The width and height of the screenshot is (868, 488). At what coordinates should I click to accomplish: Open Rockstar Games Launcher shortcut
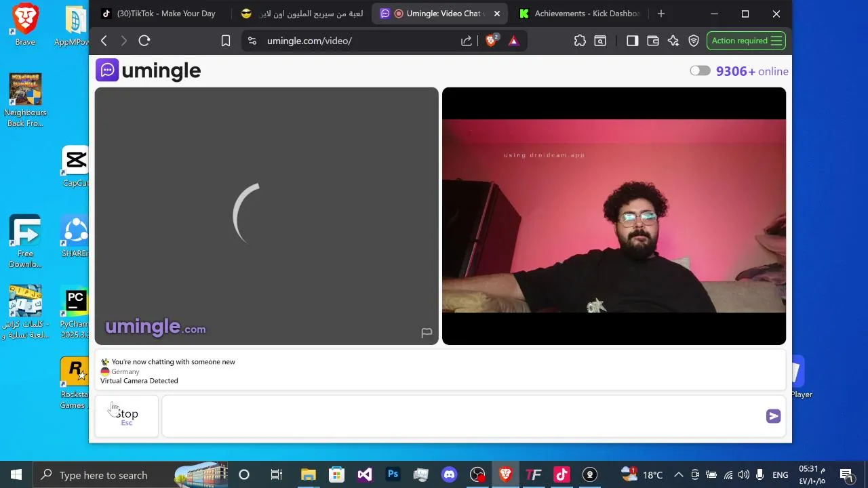[x=75, y=384]
